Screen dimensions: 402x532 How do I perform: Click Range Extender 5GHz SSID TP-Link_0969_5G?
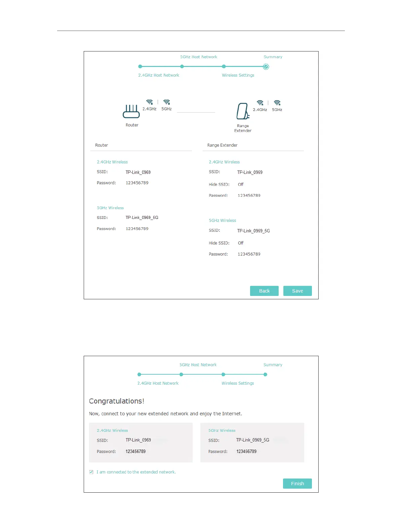[x=253, y=231]
